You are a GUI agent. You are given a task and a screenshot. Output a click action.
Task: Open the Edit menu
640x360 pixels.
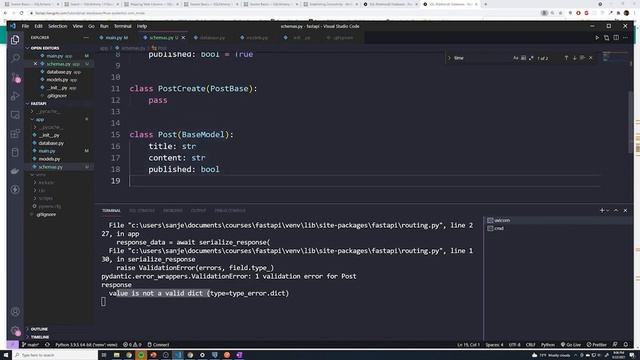tap(38, 26)
